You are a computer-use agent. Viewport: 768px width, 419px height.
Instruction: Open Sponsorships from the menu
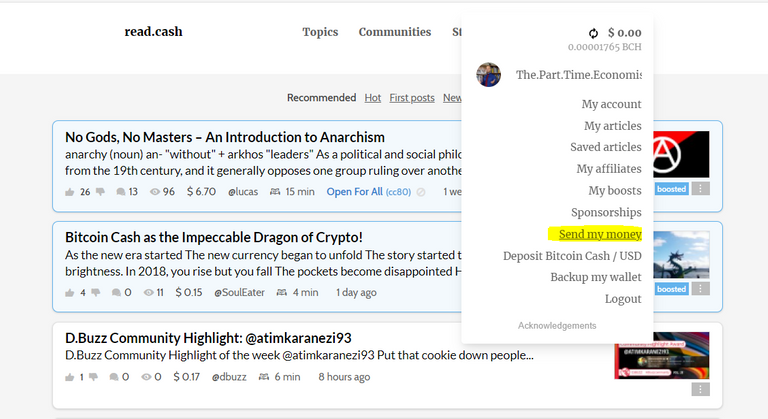(x=606, y=212)
